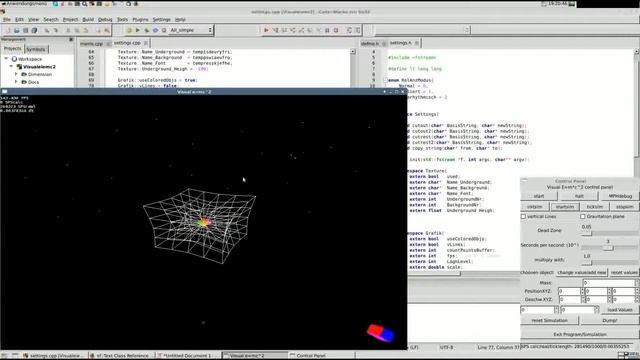Click the New file toolbar icon

pos(8,30)
